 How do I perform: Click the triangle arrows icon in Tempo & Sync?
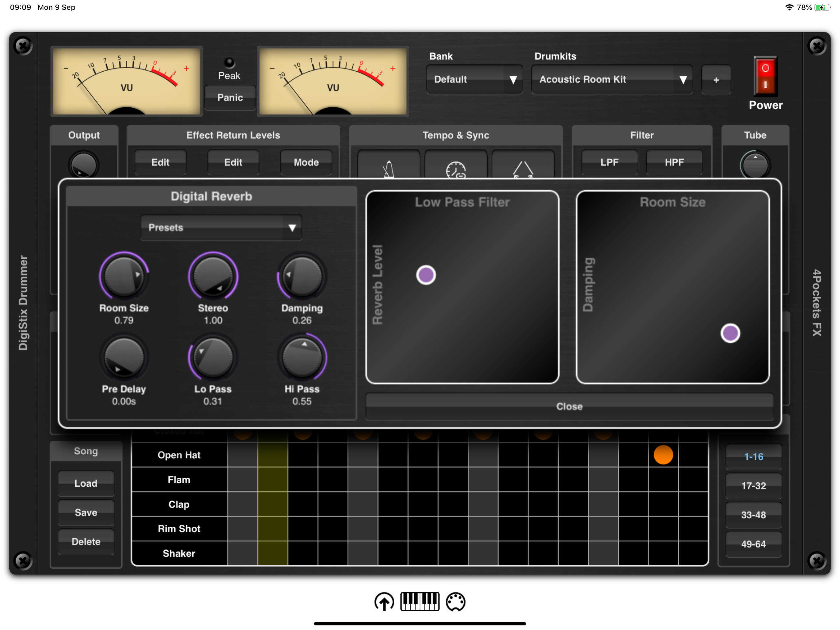coord(523,168)
